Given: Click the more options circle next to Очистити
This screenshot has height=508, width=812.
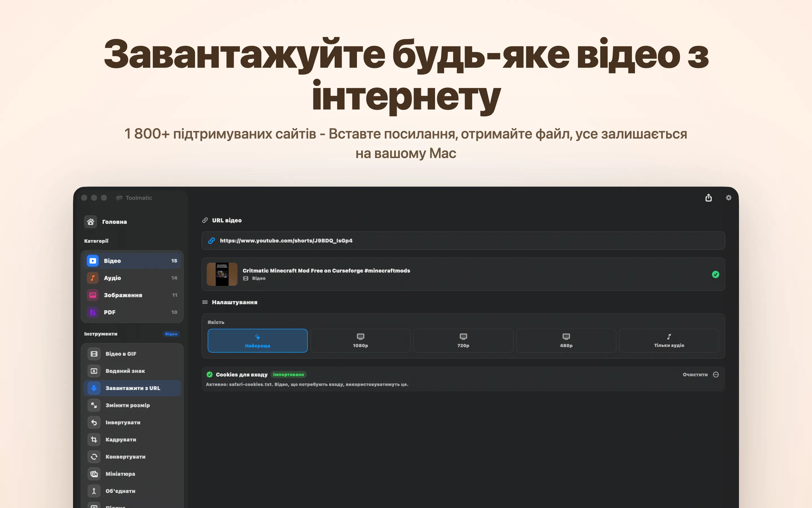Looking at the screenshot, I should point(716,375).
